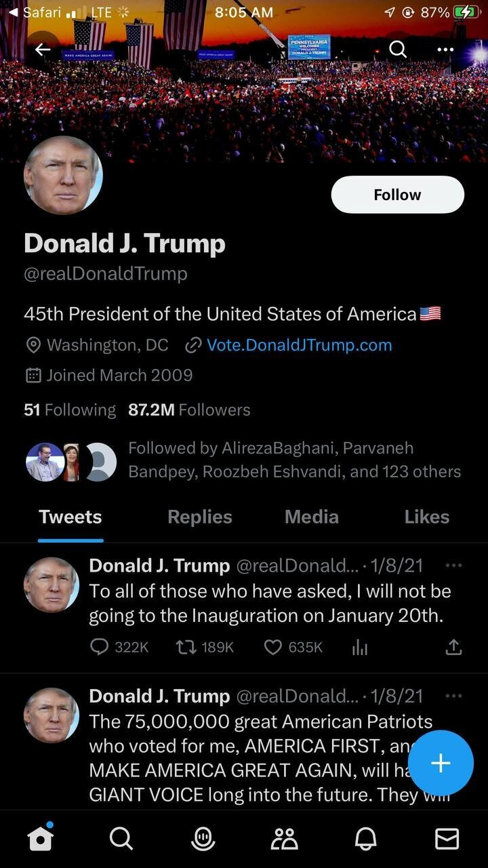The height and width of the screenshot is (868, 488).
Task: Follow Donald J. Trump
Action: point(397,195)
